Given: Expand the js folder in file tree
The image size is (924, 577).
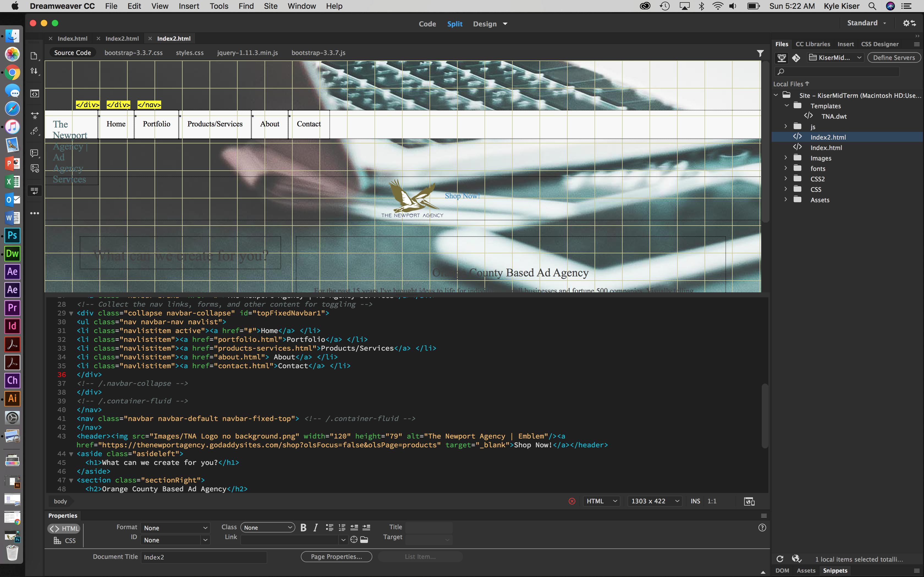Looking at the screenshot, I should (x=786, y=126).
